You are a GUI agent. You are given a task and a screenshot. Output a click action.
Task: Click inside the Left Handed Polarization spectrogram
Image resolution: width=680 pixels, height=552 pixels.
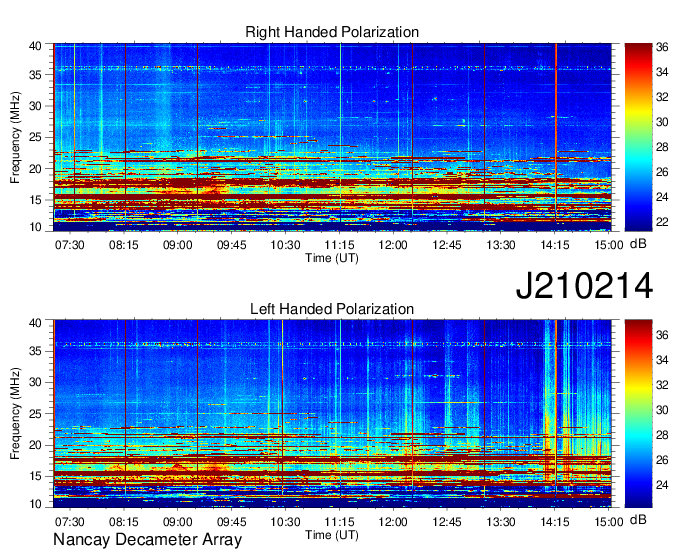[332, 414]
